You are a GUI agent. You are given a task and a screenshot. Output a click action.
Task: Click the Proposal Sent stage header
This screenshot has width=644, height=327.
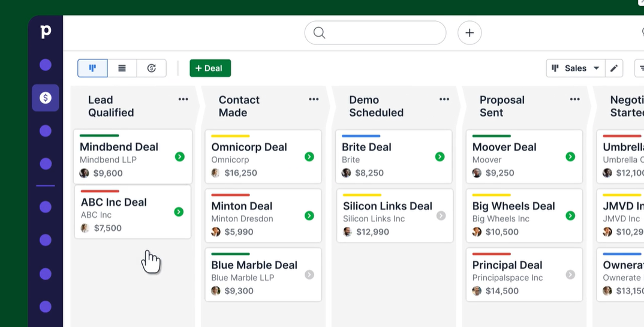coord(502,106)
